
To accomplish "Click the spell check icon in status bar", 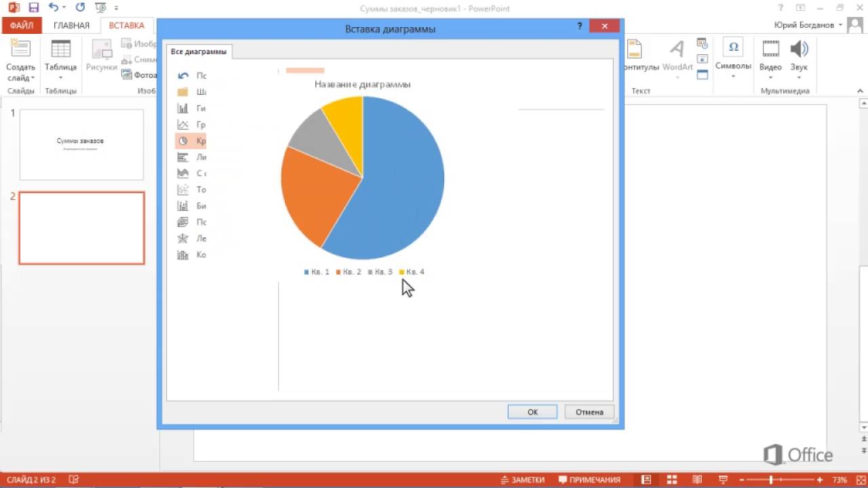I will [x=74, y=480].
